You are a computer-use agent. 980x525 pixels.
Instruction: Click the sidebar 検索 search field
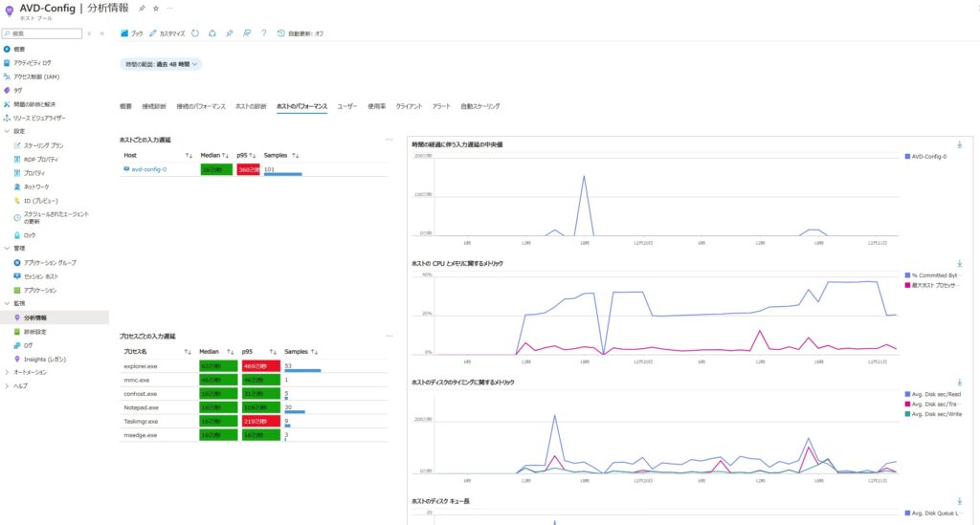coord(46,33)
